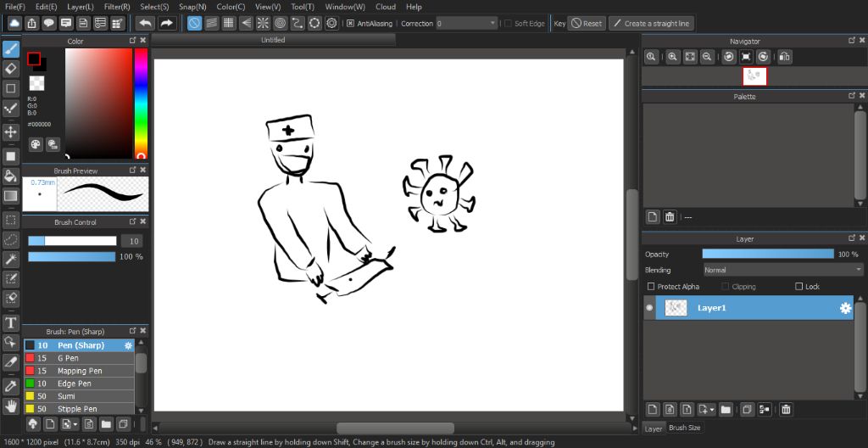Open the add-layer dropdown arrow

(x=712, y=410)
